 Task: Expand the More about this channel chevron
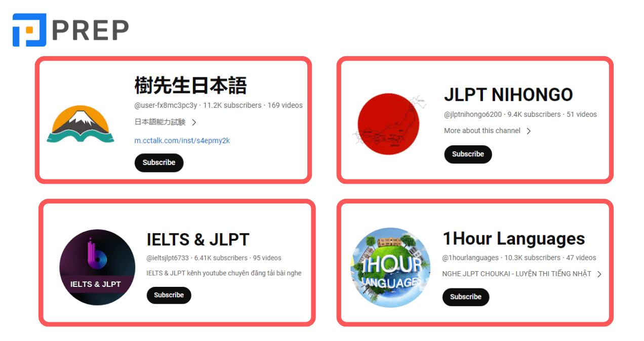(x=529, y=131)
